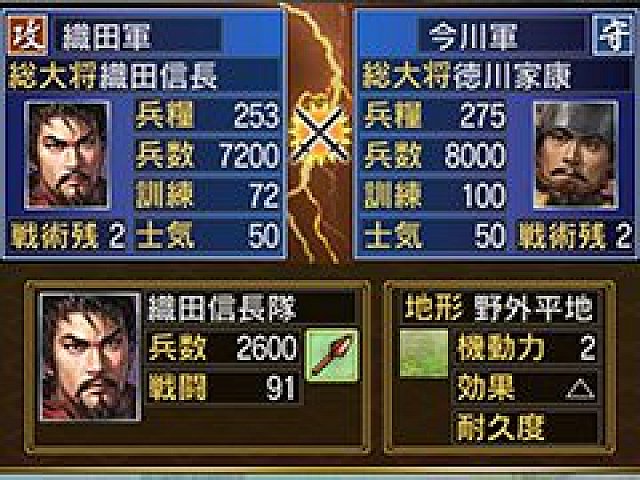
Task: Select the spear unit type icon
Action: (x=333, y=356)
